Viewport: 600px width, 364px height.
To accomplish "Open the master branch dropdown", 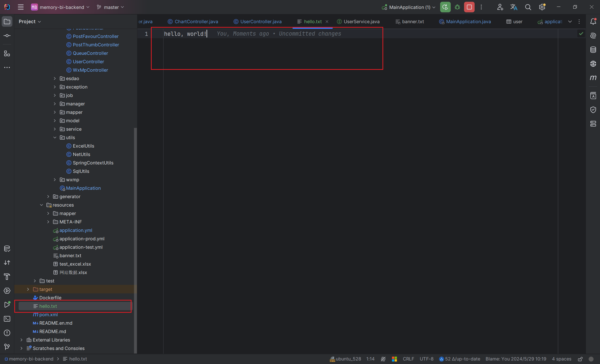I will [111, 7].
